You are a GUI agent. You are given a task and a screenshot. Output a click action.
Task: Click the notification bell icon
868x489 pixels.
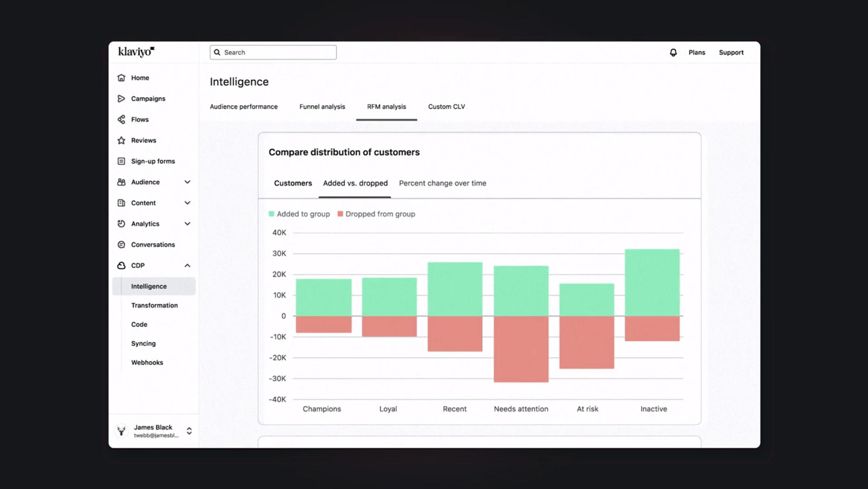(672, 53)
